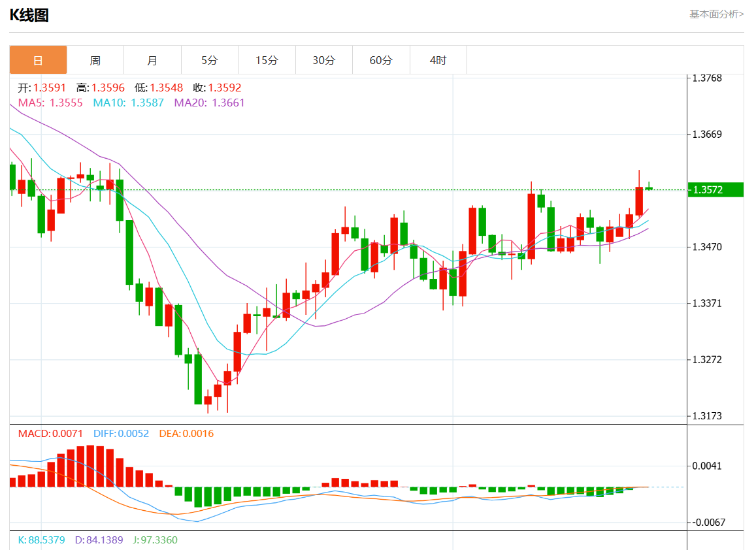The image size is (756, 550).
Task: Select the 15分 timeframe tab
Action: [267, 60]
